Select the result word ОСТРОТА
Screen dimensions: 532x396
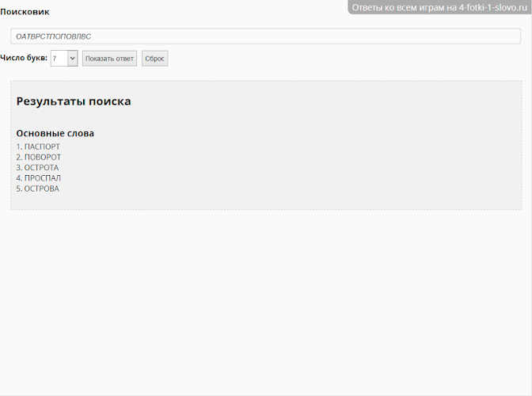(x=41, y=168)
